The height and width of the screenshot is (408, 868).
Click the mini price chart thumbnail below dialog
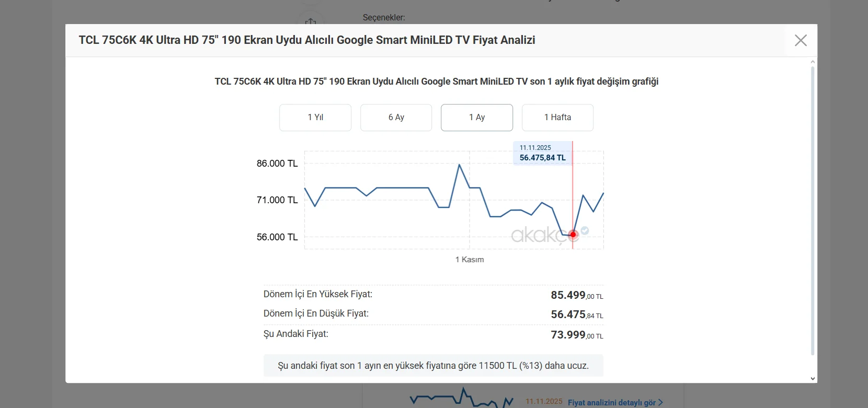tap(461, 398)
